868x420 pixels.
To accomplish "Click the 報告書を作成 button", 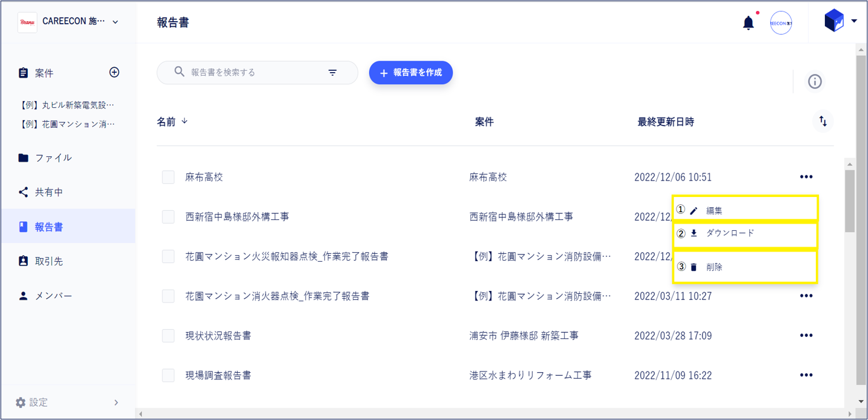I will tap(411, 73).
